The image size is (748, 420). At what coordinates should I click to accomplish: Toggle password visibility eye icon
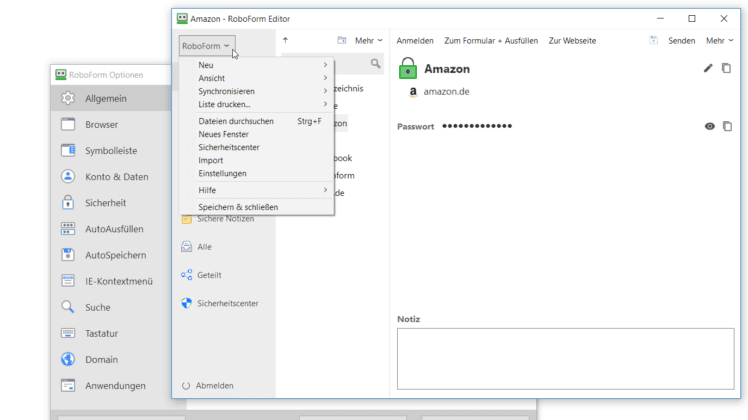(x=710, y=126)
